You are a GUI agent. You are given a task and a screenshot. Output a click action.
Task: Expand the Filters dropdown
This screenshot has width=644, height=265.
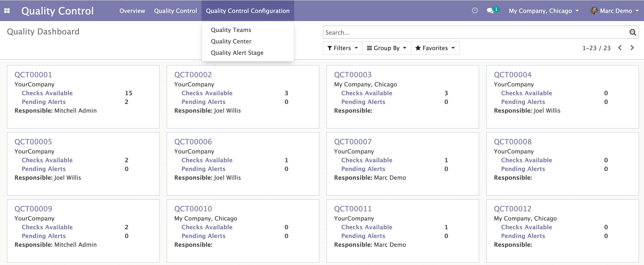click(342, 48)
